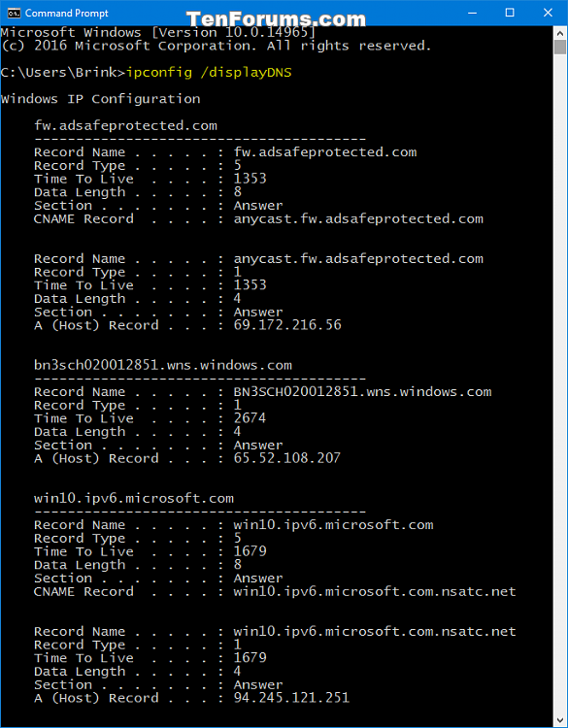Click the IP address 94.245.121.251
This screenshot has width=568, height=728.
(x=291, y=698)
